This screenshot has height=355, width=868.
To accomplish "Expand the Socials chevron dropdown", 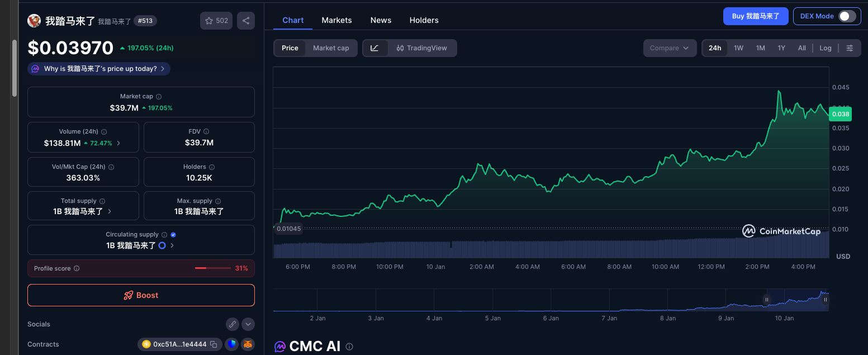I will point(248,324).
